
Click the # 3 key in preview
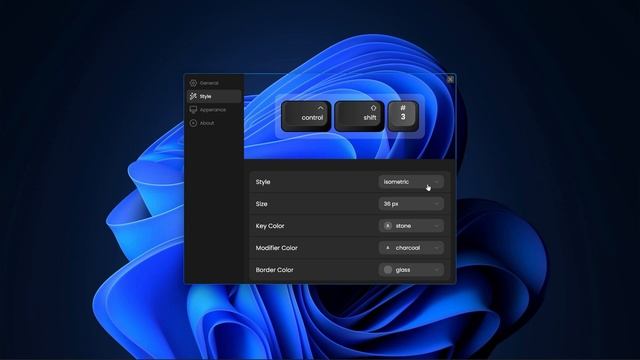403,116
